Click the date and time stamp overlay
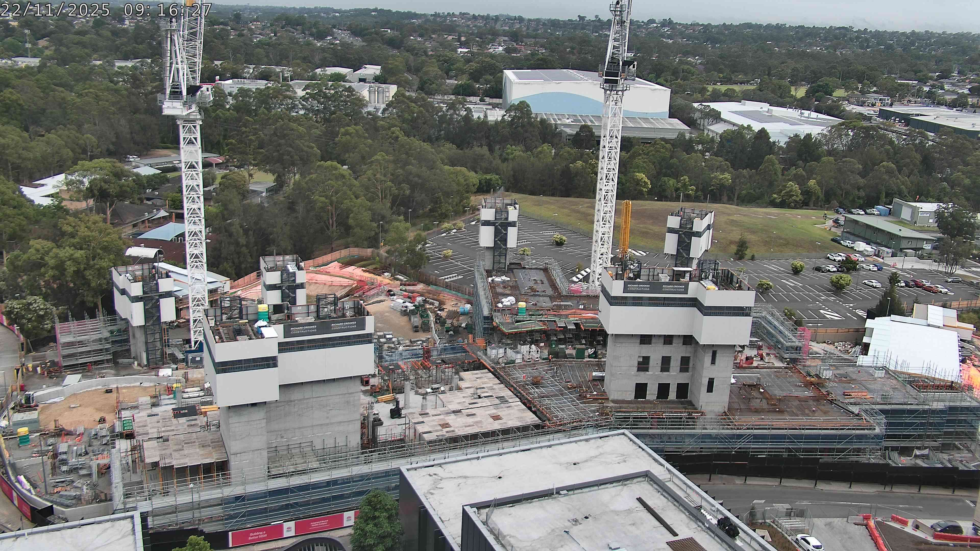Image resolution: width=980 pixels, height=551 pixels. click(106, 9)
